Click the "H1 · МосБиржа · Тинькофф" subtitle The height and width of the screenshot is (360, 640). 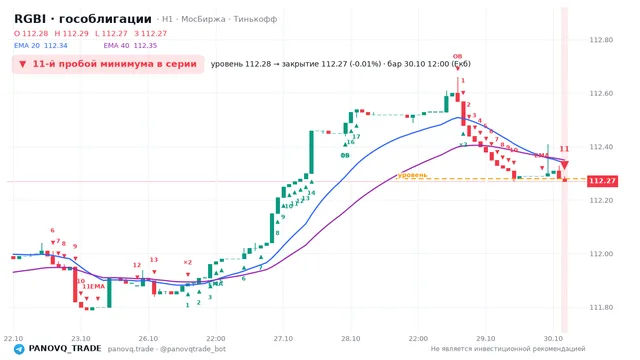click(219, 19)
